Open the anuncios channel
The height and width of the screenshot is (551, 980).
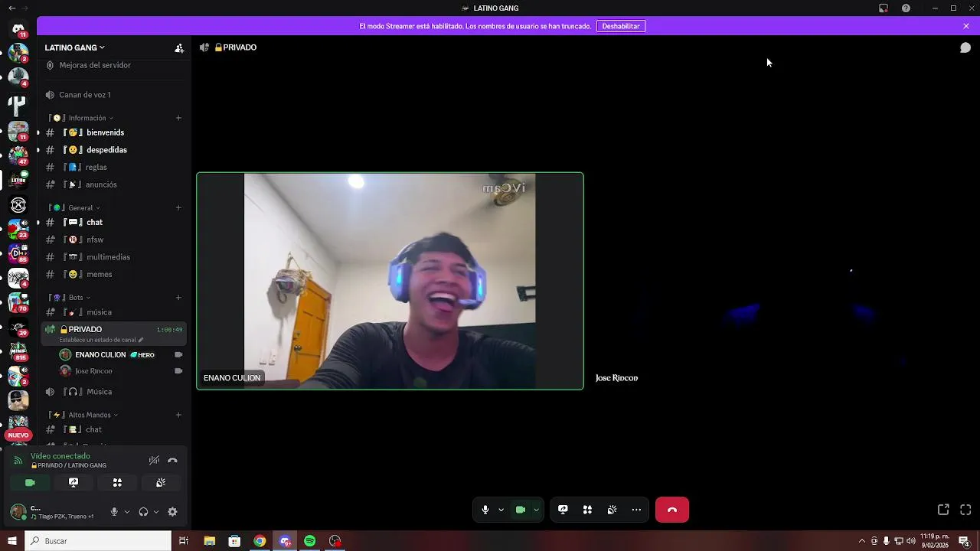(113, 184)
